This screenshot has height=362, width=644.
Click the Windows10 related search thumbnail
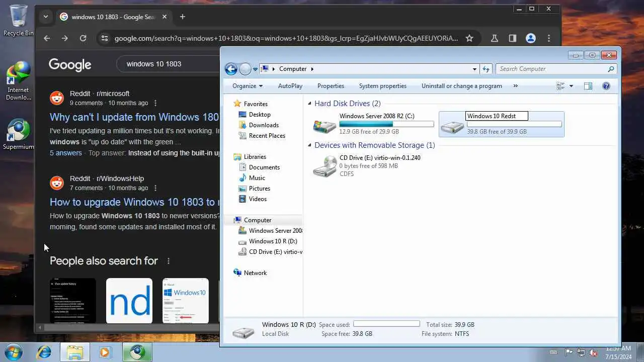186,301
